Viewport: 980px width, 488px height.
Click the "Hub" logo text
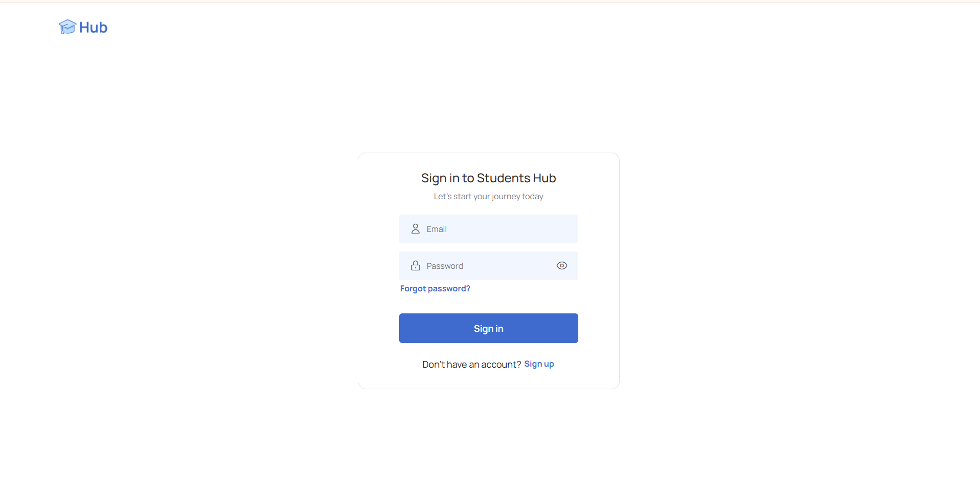click(x=93, y=28)
